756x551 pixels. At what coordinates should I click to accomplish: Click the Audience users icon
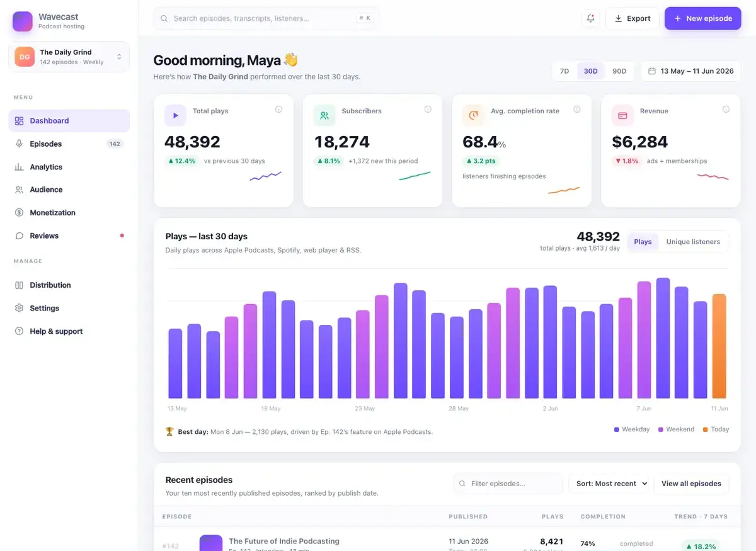click(19, 190)
